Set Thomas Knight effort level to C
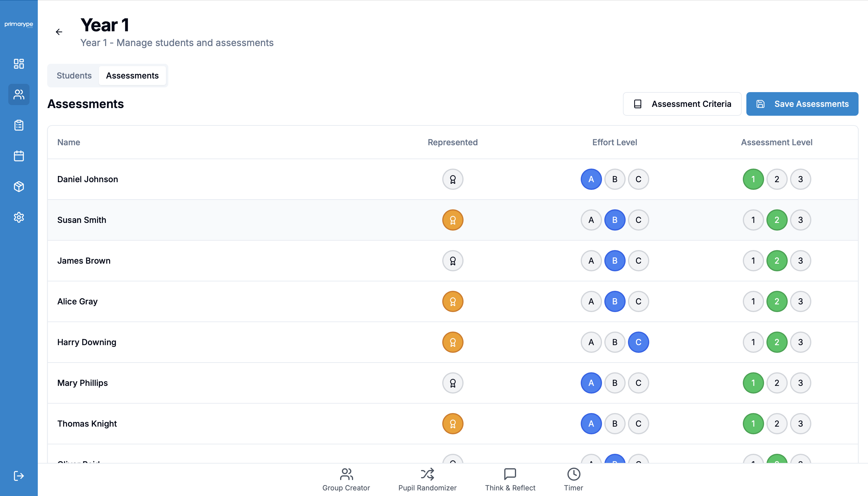Viewport: 868px width, 496px height. [638, 423]
